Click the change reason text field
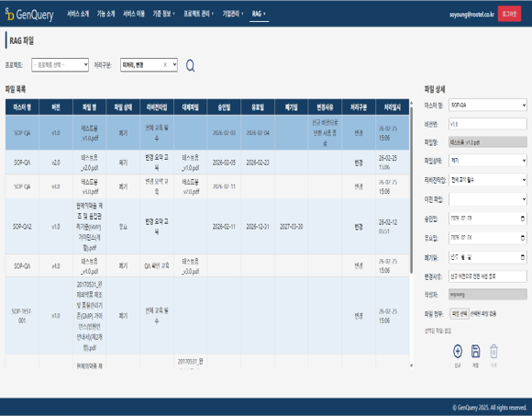 click(488, 276)
